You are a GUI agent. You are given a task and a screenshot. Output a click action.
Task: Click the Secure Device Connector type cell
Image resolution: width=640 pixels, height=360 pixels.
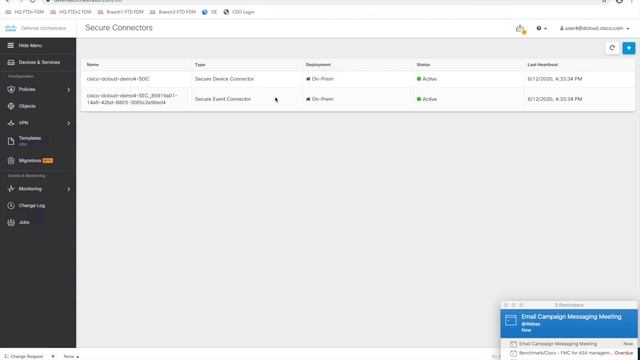[x=224, y=79]
